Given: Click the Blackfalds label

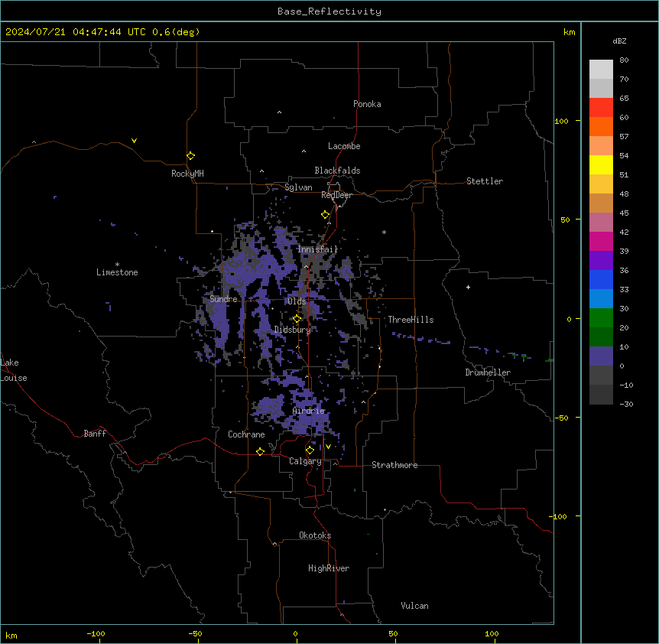Looking at the screenshot, I should click(337, 171).
